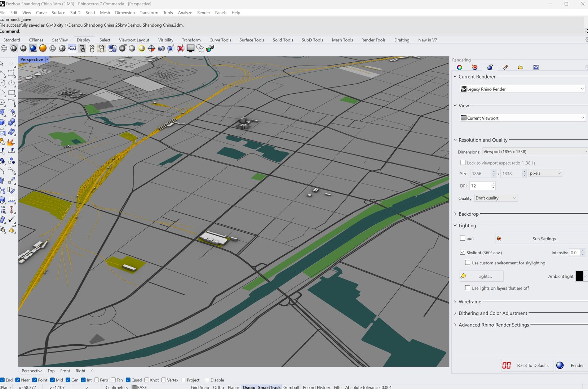
Task: Select the arrow pointer tool in sidebar
Action: click(x=2, y=64)
